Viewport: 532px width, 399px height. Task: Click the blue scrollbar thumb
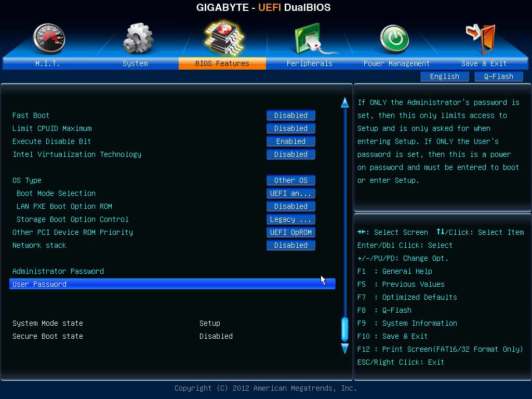click(x=345, y=329)
